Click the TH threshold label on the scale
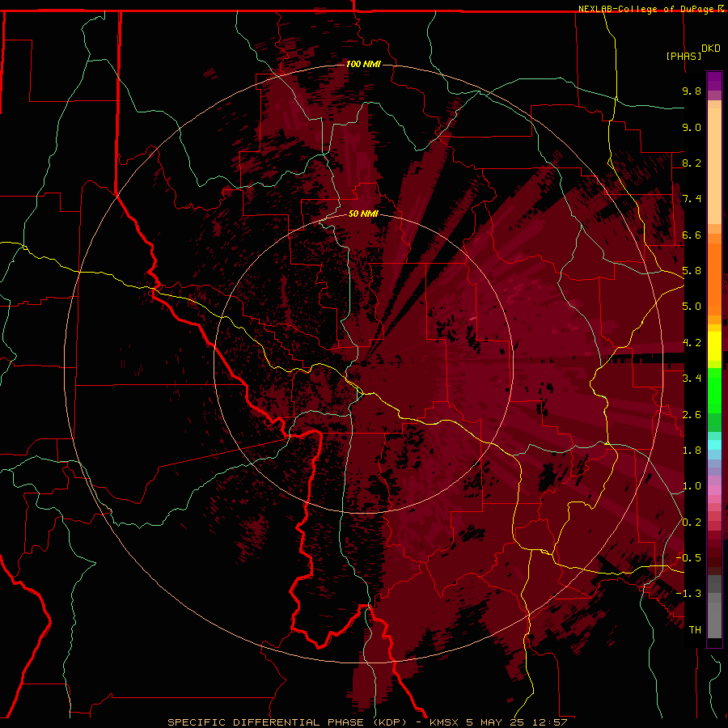728x728 pixels. (x=695, y=629)
